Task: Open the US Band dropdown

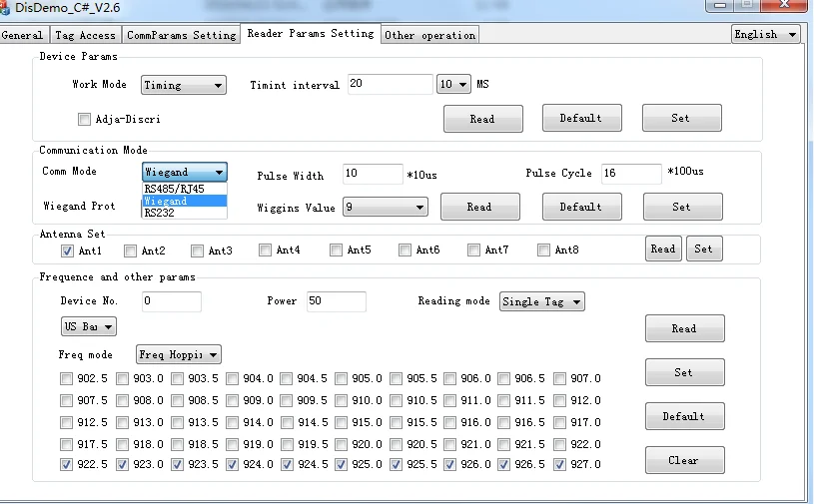Action: click(88, 326)
